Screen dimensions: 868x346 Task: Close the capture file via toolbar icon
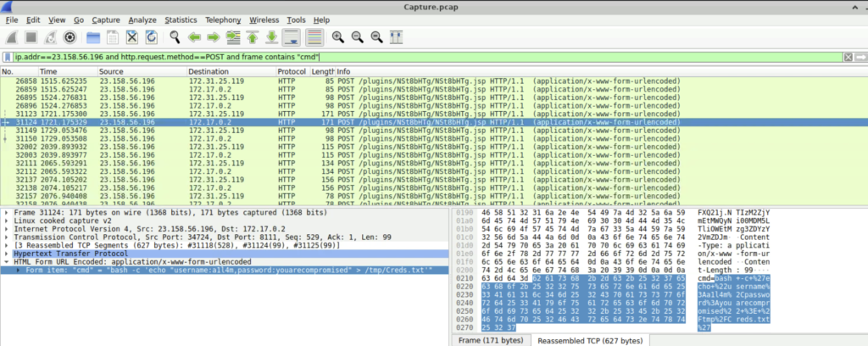(132, 37)
